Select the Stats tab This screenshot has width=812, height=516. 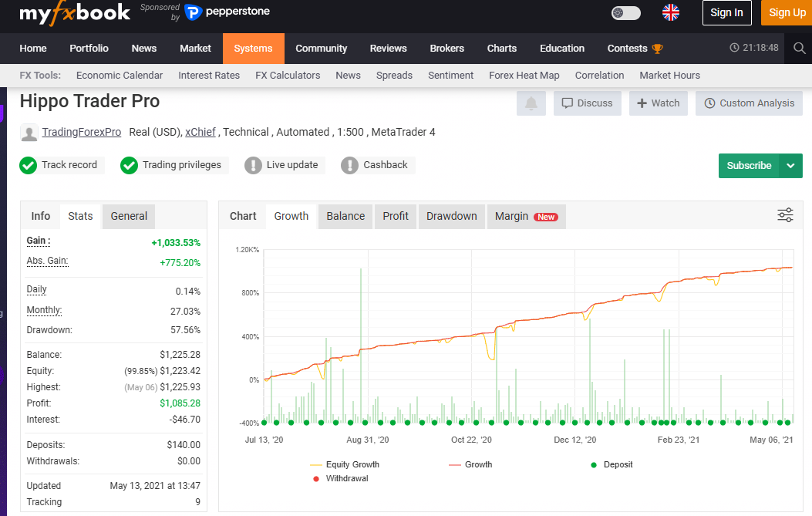point(80,216)
